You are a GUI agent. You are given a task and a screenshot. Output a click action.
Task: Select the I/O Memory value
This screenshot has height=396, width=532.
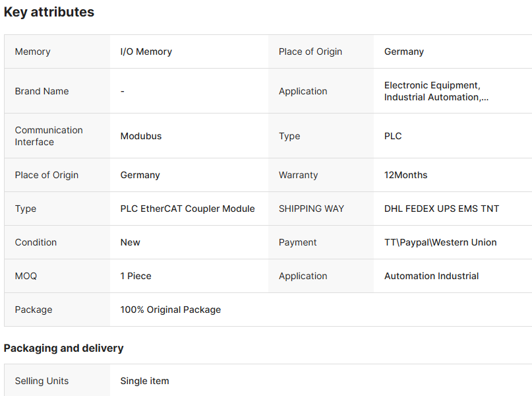146,51
